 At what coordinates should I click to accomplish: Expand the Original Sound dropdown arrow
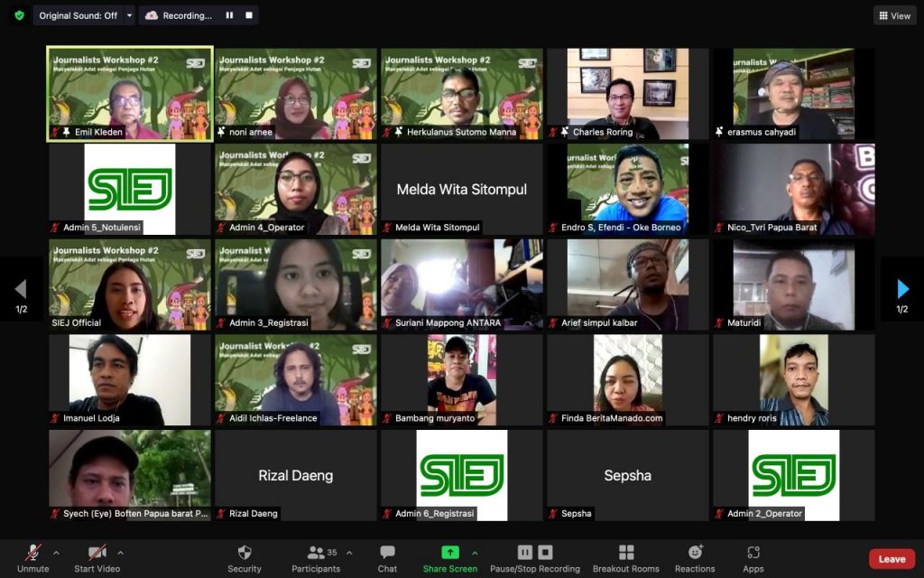coord(130,15)
